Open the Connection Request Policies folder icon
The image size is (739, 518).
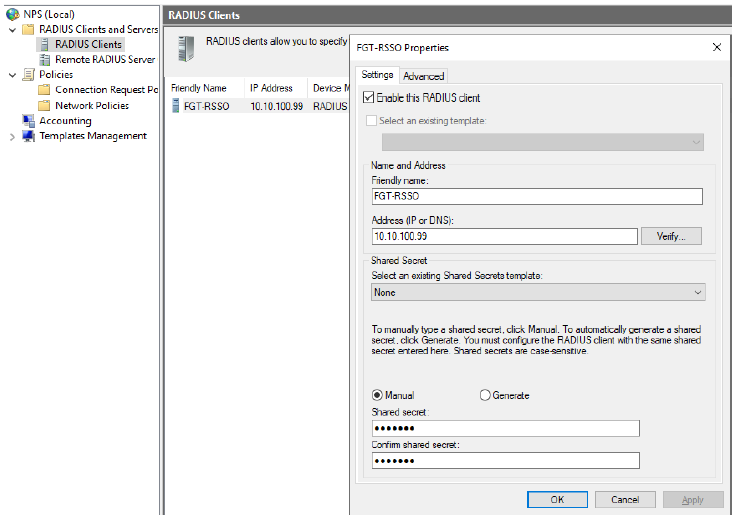point(44,90)
